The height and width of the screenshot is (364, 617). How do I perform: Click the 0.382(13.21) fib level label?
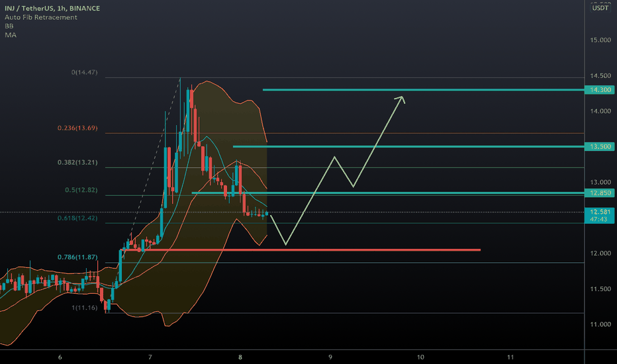[77, 163]
